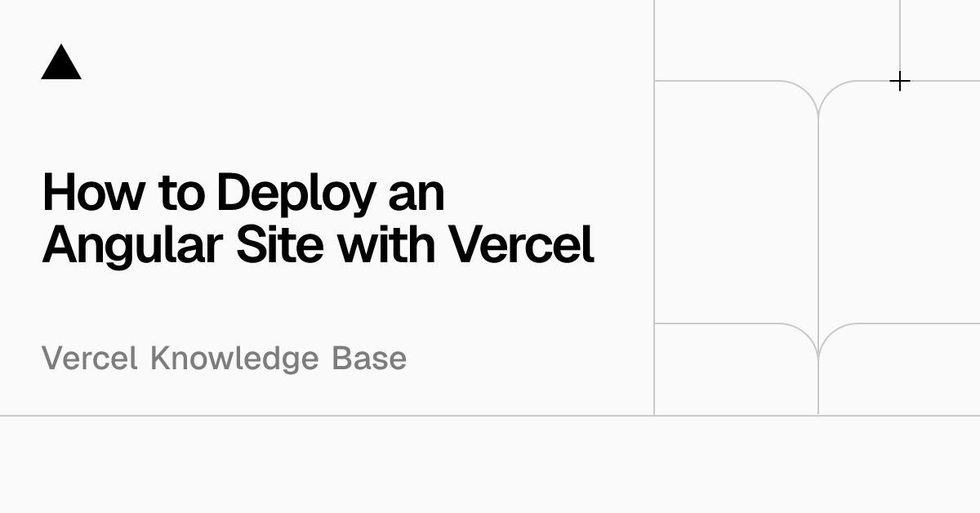980x513 pixels.
Task: Click the word "Angular" in the title
Action: [x=131, y=244]
